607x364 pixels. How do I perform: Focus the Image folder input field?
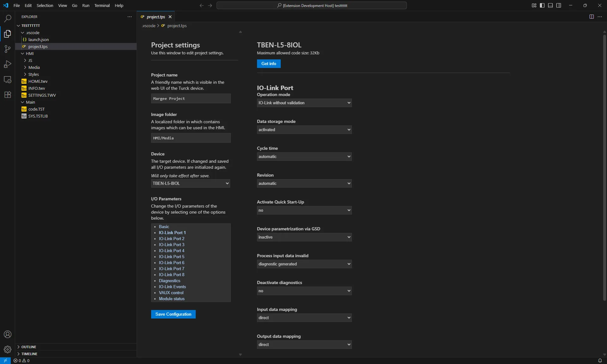click(x=191, y=138)
